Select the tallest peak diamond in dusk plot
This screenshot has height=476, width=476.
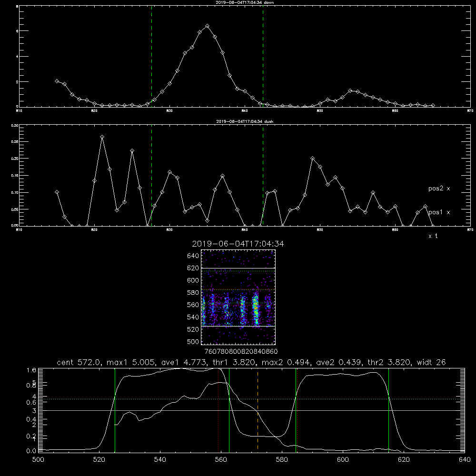pos(102,137)
